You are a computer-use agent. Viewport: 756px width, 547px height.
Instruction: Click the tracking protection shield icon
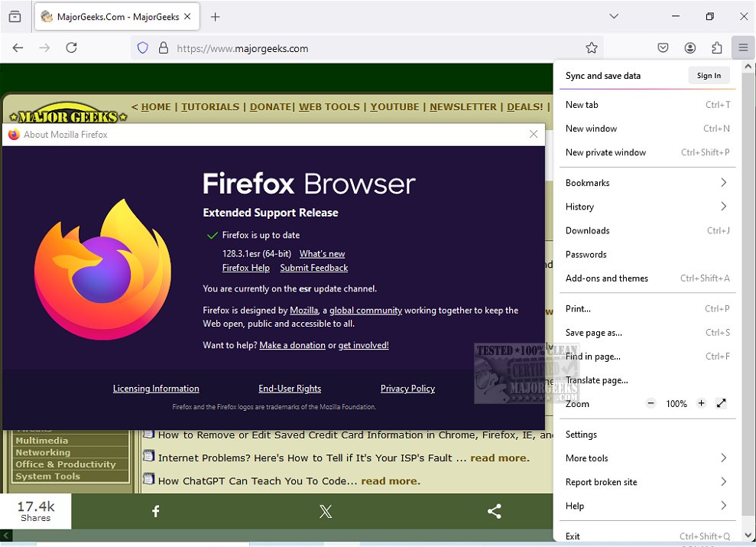pyautogui.click(x=143, y=47)
